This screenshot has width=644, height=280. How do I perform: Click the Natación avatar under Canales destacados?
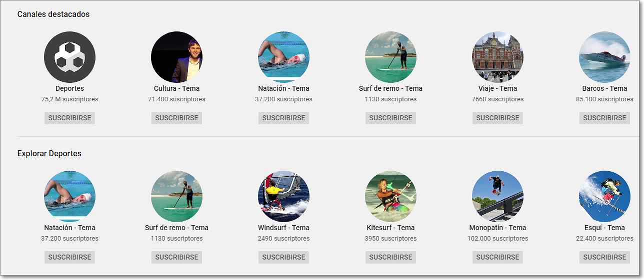(x=283, y=57)
